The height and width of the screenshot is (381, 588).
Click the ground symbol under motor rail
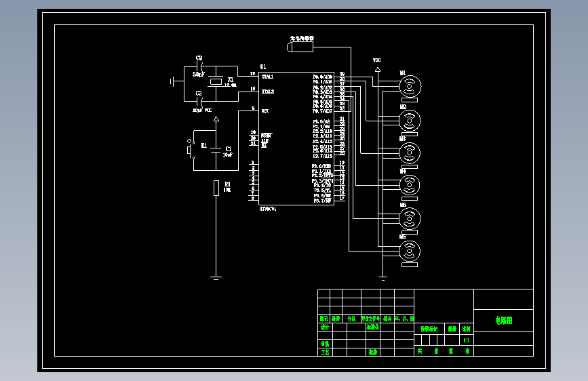[x=383, y=278]
